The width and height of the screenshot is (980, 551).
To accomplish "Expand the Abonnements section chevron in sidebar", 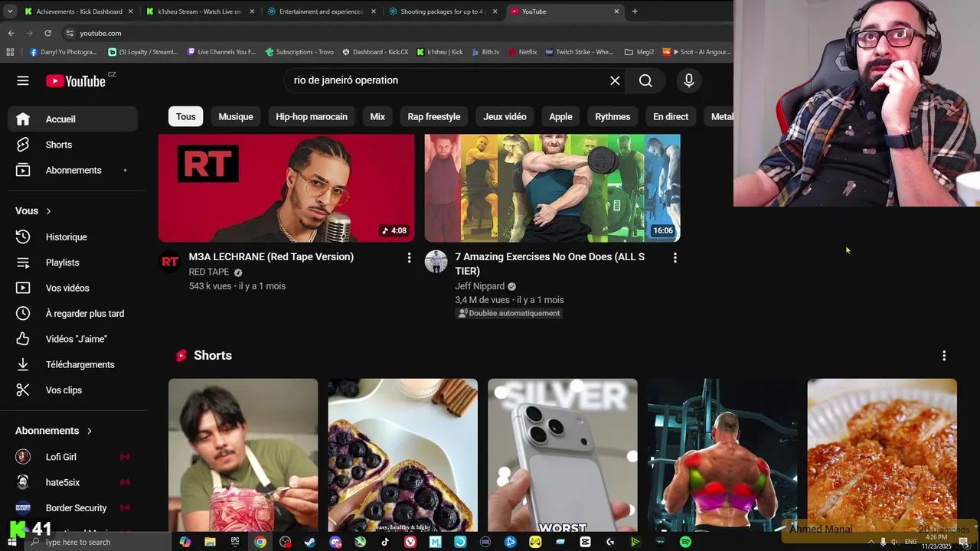I will coord(89,431).
